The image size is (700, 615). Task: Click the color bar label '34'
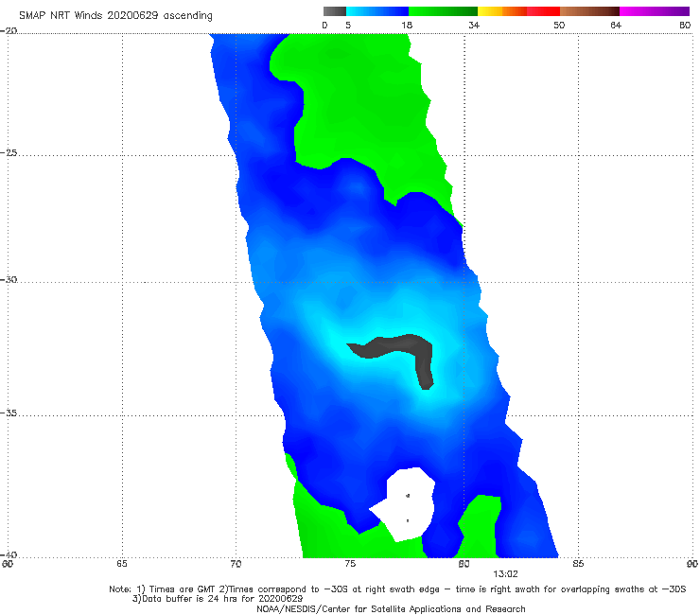pos(474,25)
